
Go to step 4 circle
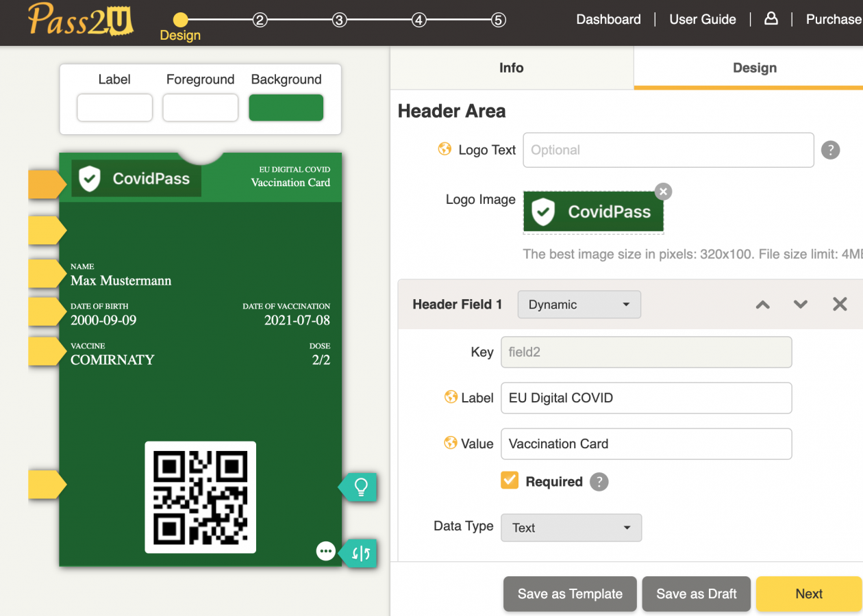tap(419, 20)
